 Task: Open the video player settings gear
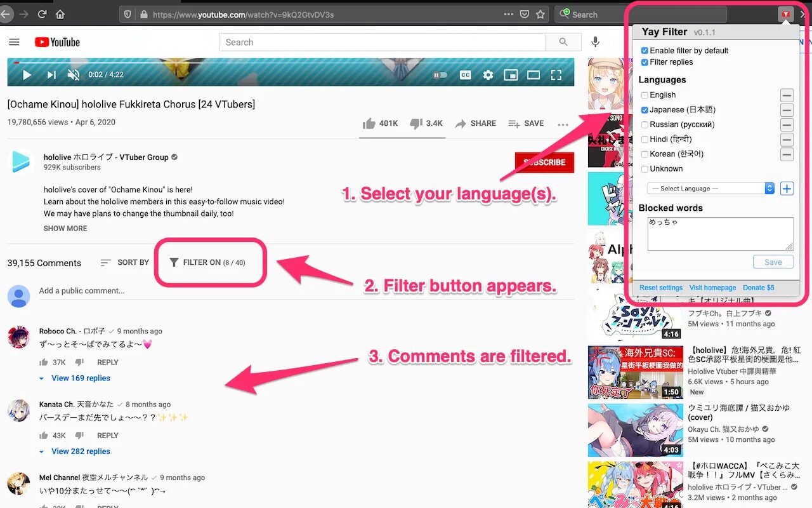[488, 75]
